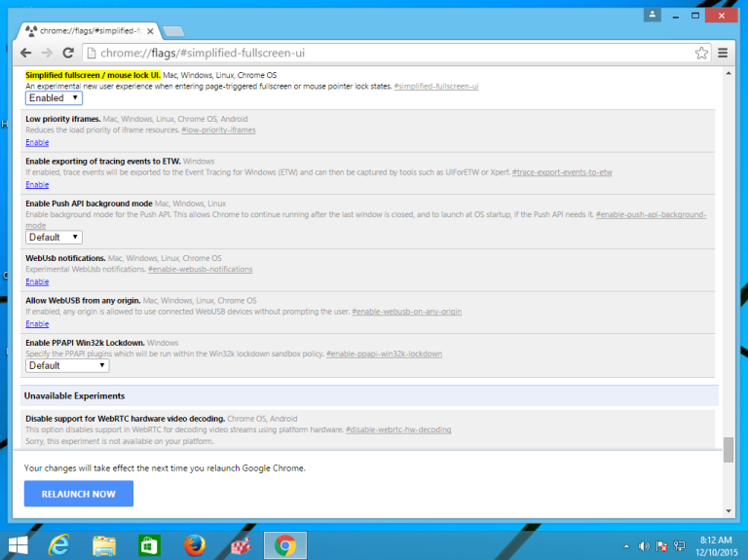Open Action Center flag tray icon
The image size is (748, 560).
pyautogui.click(x=661, y=546)
